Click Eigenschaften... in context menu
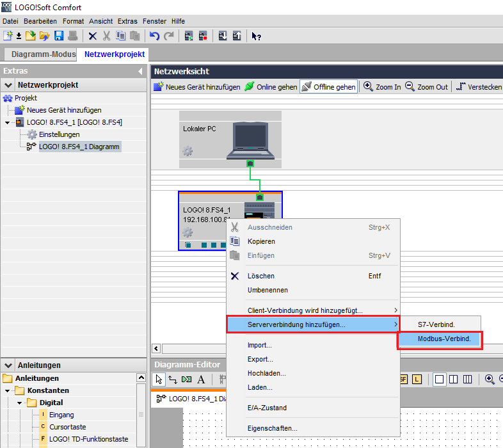This screenshot has width=503, height=448. (273, 428)
